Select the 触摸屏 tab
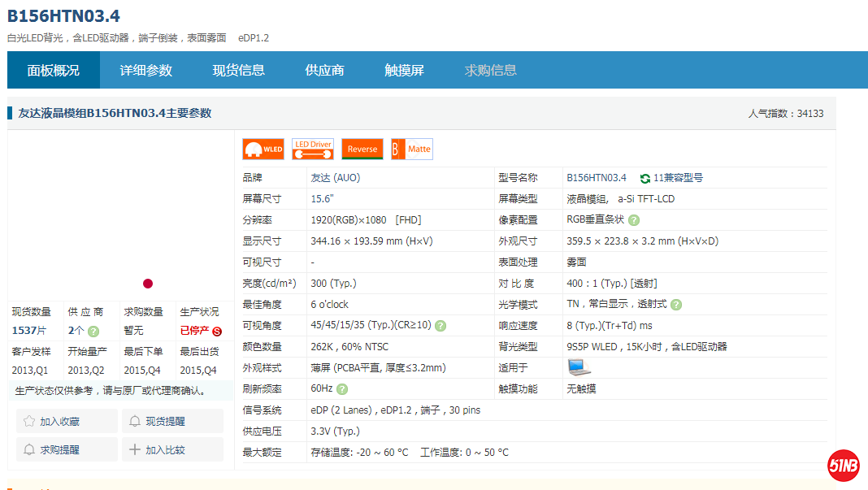This screenshot has height=490, width=868. 404,71
